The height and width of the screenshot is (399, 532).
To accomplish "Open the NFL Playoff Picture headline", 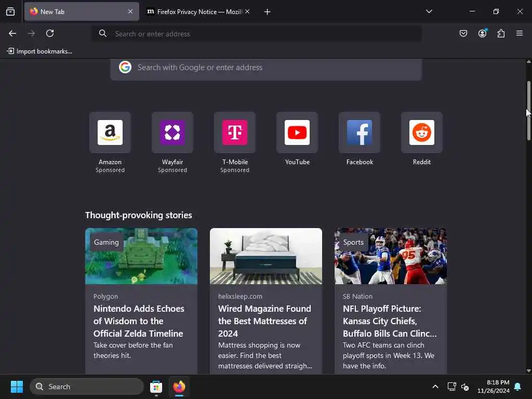I will click(x=390, y=321).
